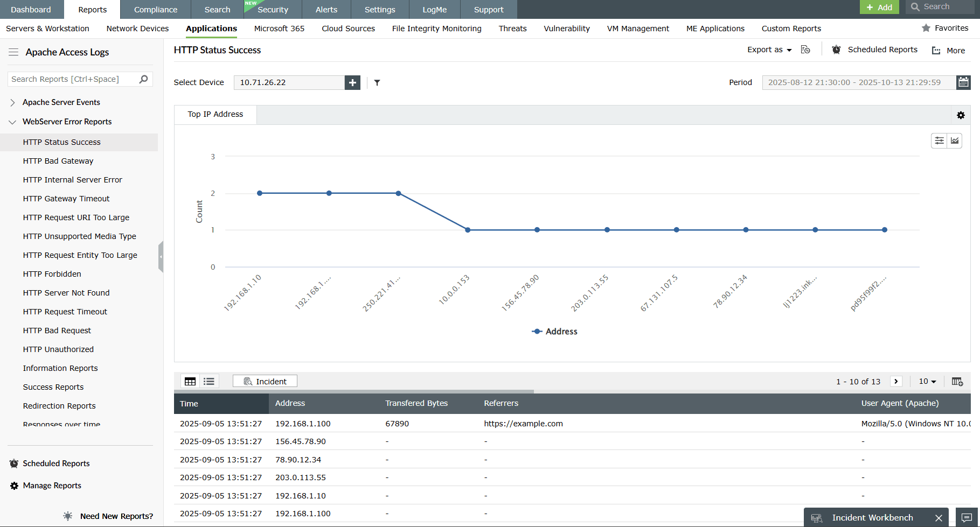Open the chart panel settings gear
The image size is (980, 527).
click(x=961, y=115)
